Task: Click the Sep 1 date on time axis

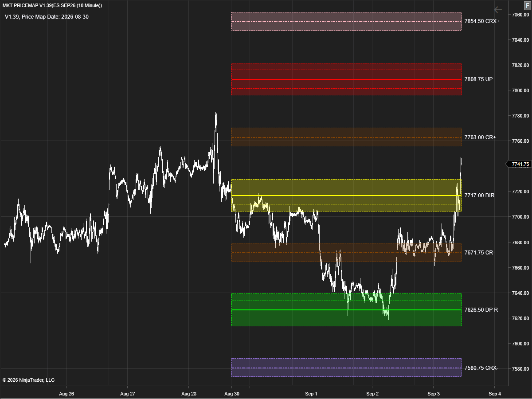Action: 311,394
